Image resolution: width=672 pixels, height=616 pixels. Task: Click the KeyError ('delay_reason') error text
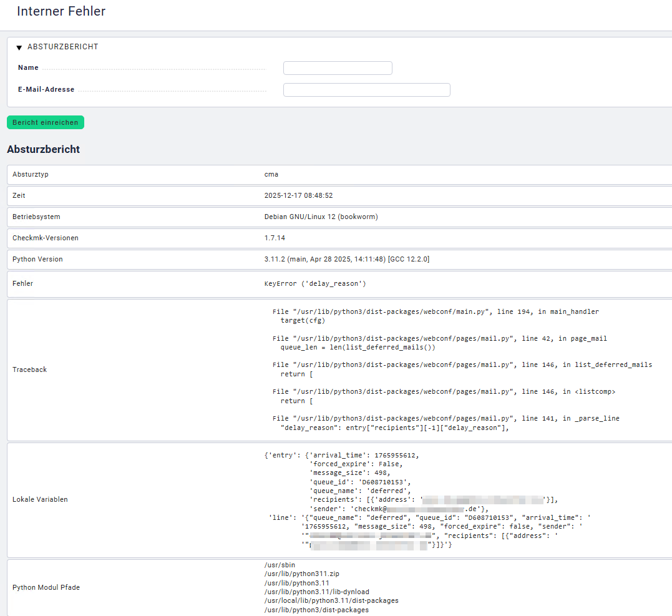click(x=315, y=284)
